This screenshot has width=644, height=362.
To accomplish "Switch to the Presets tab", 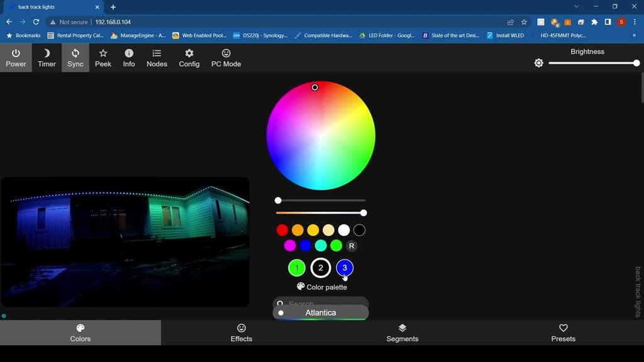I will (563, 333).
